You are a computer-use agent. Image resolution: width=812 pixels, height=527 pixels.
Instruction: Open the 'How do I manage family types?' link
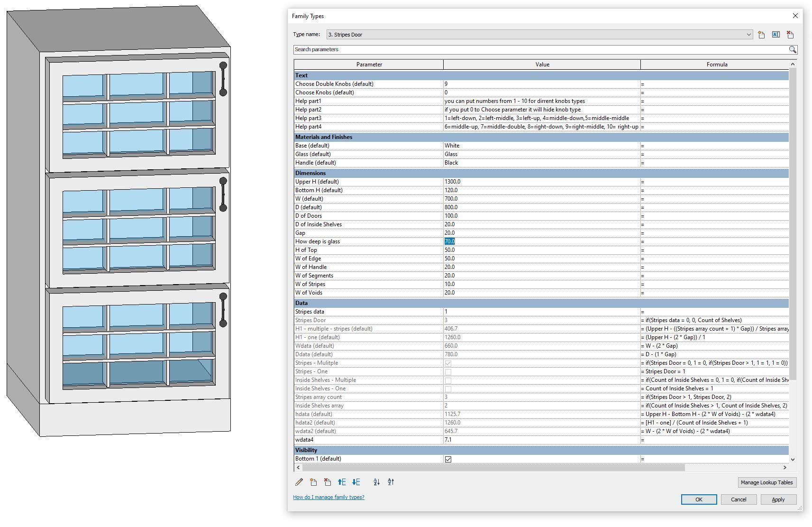pyautogui.click(x=328, y=497)
